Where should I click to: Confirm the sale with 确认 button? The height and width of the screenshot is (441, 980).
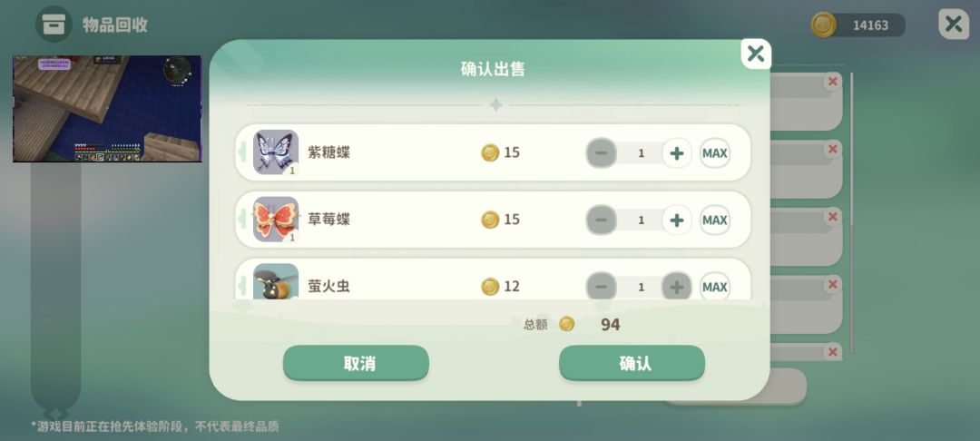point(632,363)
